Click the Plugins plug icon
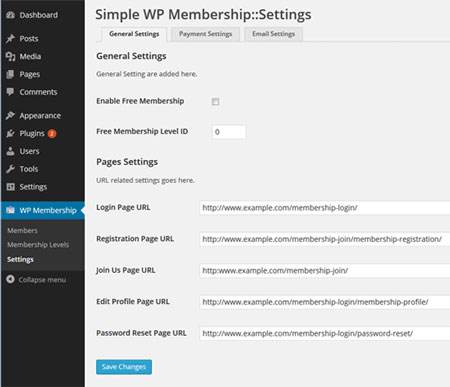Screen dimensions: 450x387 pos(10,133)
